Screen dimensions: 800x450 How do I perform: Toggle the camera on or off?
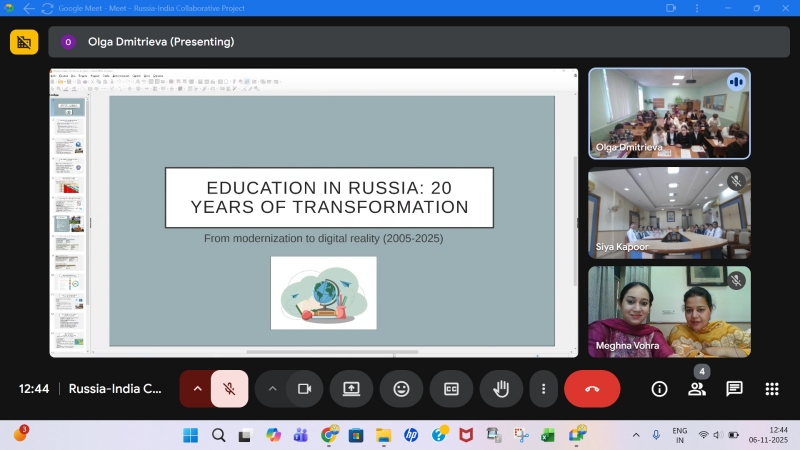[305, 389]
